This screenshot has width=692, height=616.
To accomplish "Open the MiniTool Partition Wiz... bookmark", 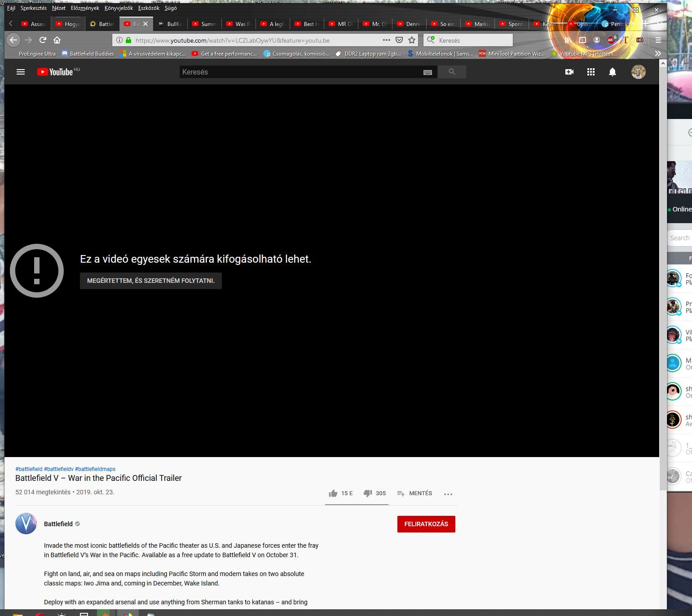I will (x=512, y=53).
